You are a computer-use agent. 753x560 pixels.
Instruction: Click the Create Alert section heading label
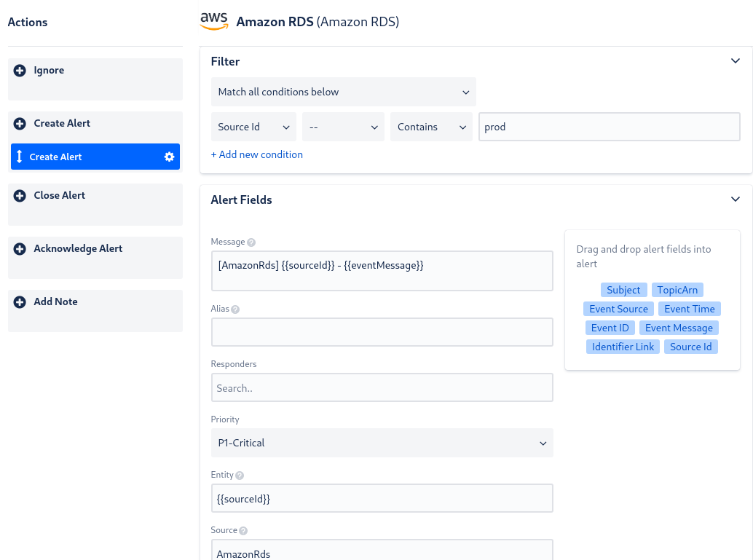point(62,123)
